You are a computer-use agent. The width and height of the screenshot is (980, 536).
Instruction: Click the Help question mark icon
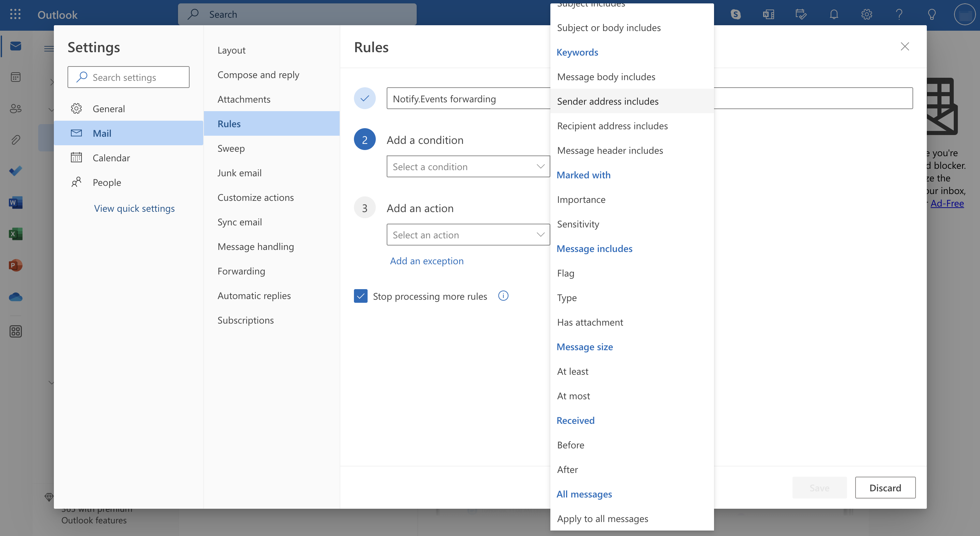point(899,13)
